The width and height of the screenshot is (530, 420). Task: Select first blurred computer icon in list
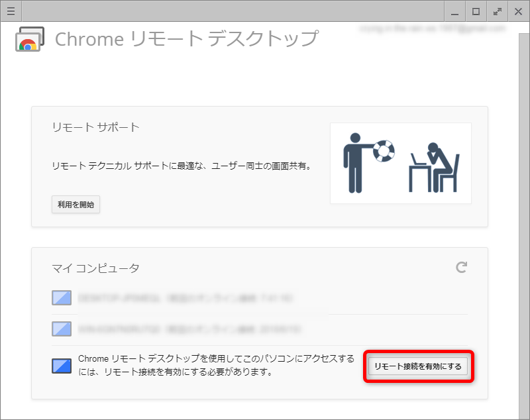[x=62, y=297]
